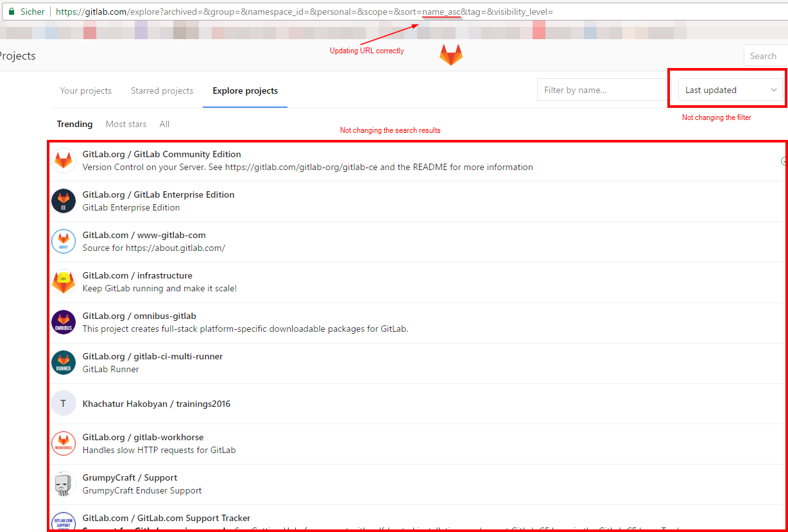Click the top-right Search box
This screenshot has width=788, height=532.
(x=764, y=56)
